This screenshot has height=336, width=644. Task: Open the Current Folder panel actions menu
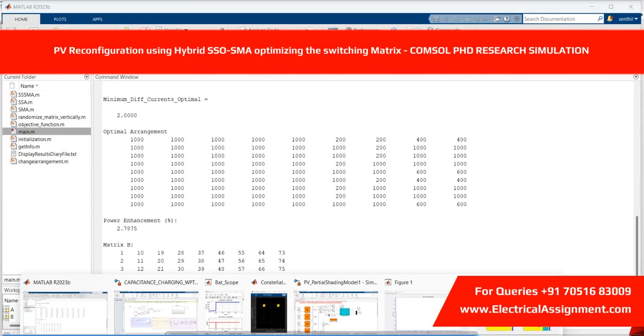coord(87,77)
